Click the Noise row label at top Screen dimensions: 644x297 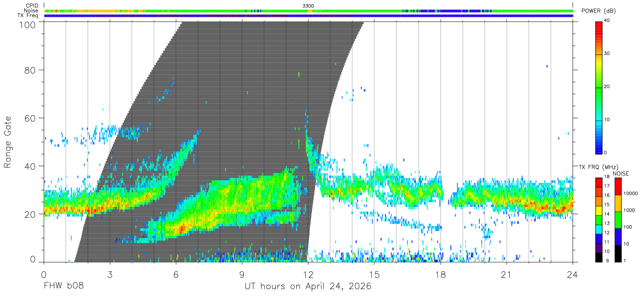31,10
